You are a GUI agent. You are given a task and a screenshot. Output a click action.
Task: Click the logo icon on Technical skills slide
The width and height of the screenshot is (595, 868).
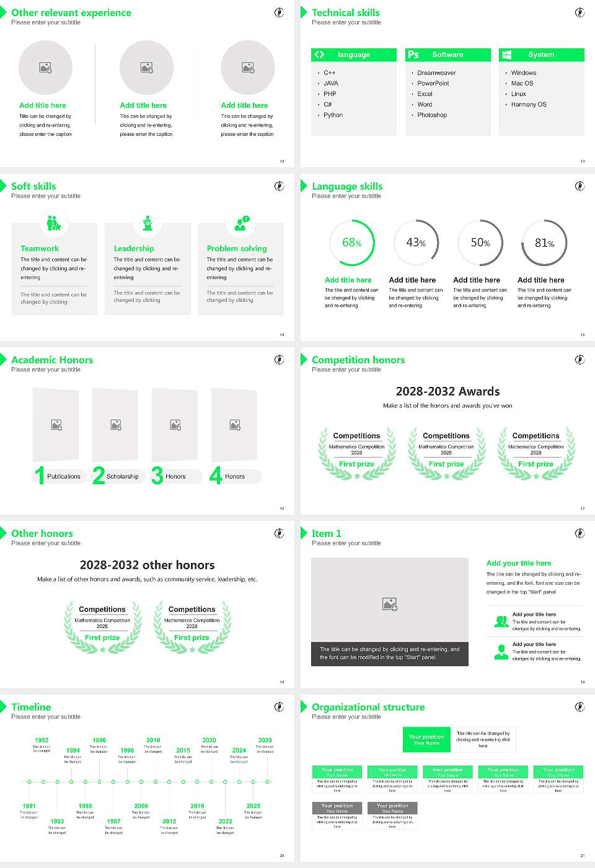coord(580,12)
